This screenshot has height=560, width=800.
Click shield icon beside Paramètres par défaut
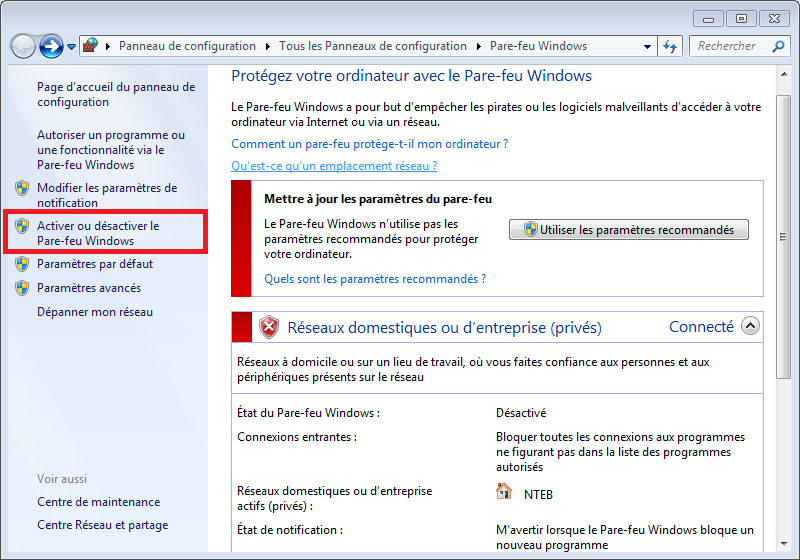pyautogui.click(x=21, y=264)
